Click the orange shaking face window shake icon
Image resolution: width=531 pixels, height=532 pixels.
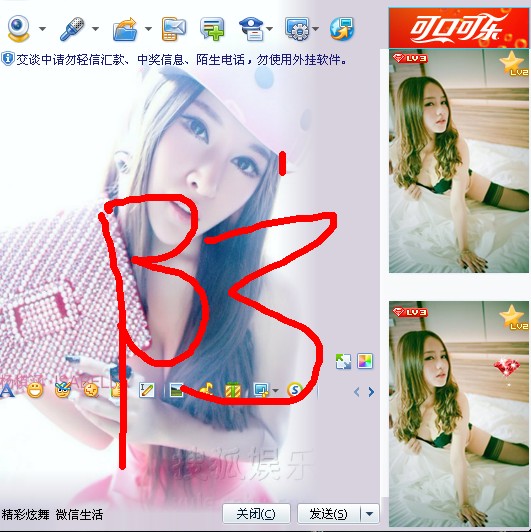91,391
